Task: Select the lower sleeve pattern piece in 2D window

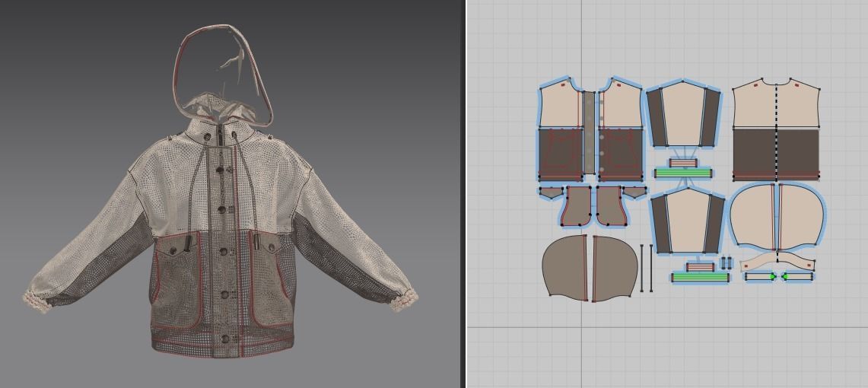Action: tap(687, 221)
